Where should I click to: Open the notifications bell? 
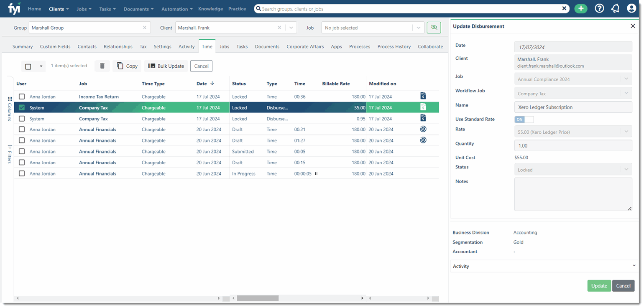[615, 8]
